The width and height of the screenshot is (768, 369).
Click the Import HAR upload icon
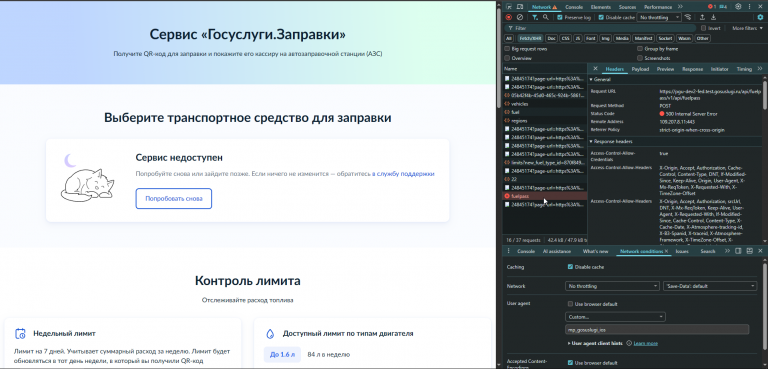[x=702, y=17]
